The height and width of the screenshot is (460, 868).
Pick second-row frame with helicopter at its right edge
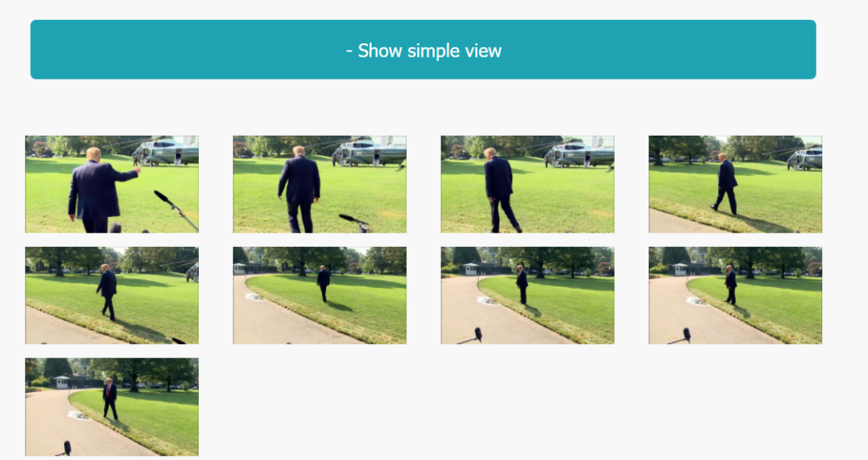click(112, 295)
